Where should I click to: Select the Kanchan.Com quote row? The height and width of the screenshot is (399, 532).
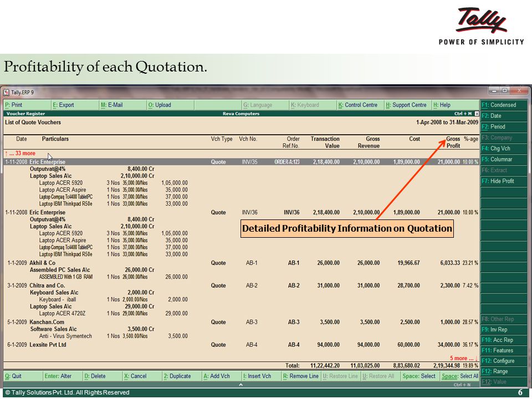point(241,323)
